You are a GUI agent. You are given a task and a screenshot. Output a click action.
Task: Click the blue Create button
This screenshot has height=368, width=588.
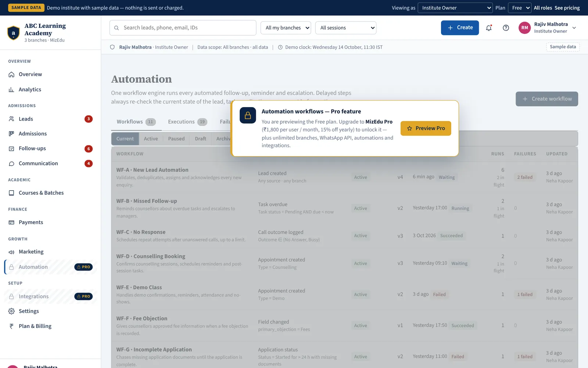(x=460, y=28)
